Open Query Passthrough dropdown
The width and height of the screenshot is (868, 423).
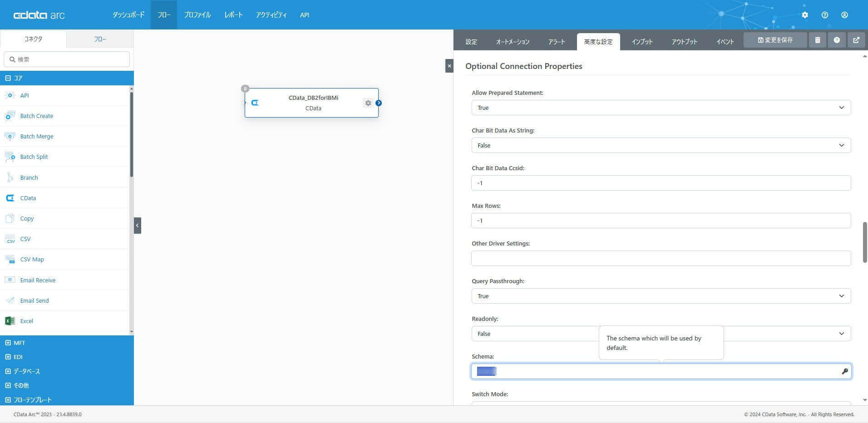(661, 296)
